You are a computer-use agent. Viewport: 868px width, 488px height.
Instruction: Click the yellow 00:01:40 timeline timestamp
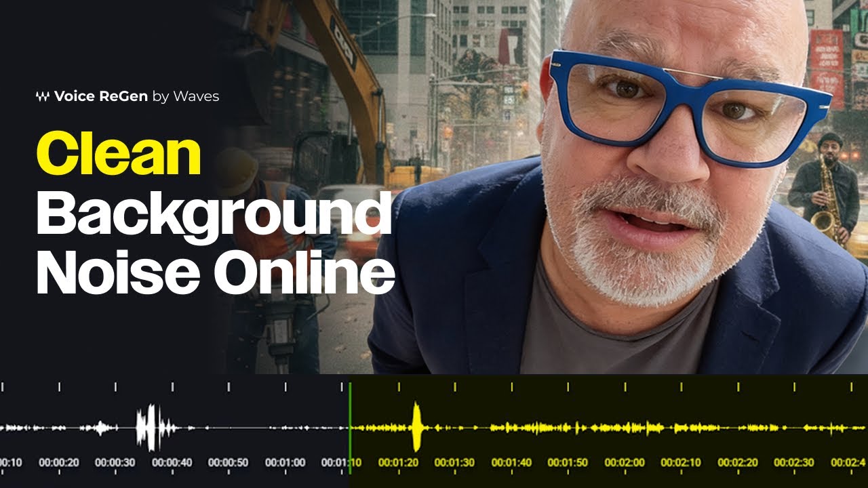tap(511, 463)
